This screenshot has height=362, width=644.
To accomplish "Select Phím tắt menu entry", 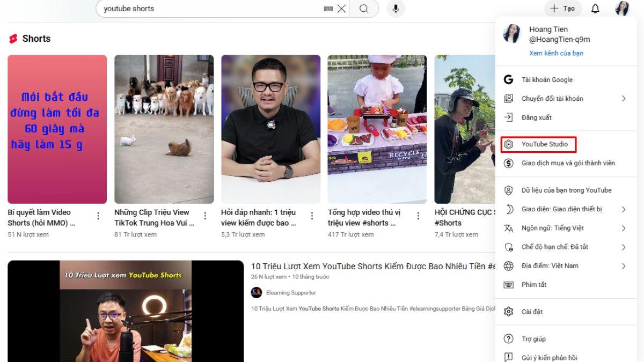I will [x=566, y=285].
